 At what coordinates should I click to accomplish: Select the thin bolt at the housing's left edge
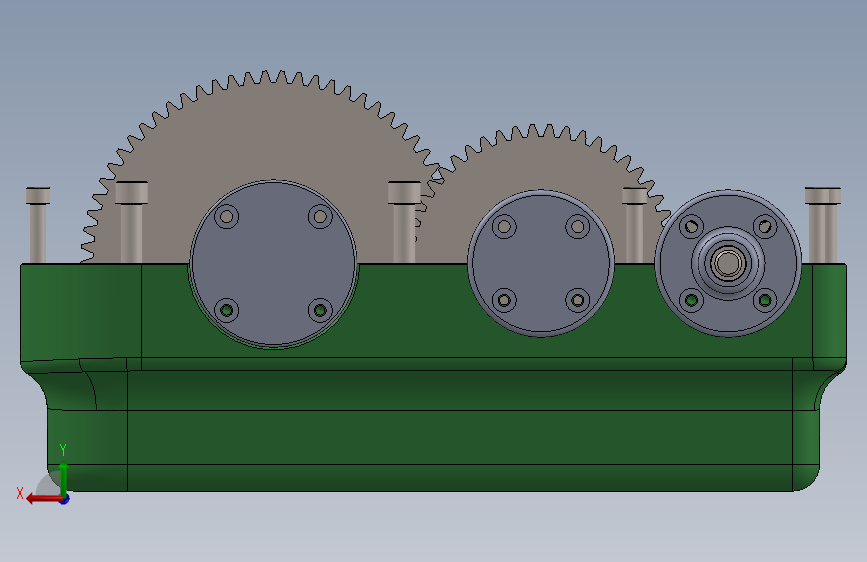coord(38,225)
